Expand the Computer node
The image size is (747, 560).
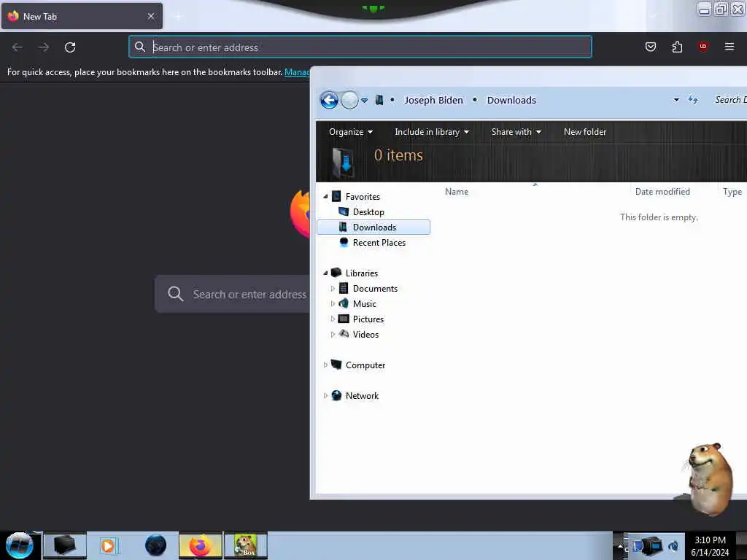tap(325, 365)
